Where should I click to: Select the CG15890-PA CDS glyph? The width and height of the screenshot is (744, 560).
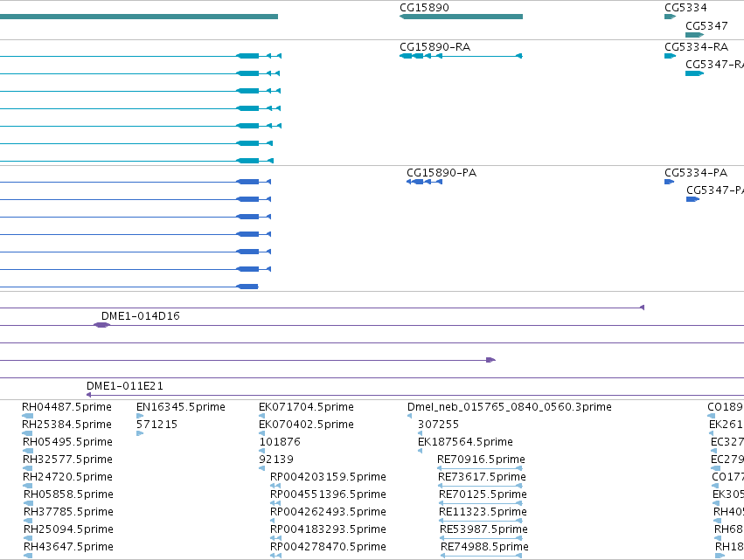[x=424, y=182]
